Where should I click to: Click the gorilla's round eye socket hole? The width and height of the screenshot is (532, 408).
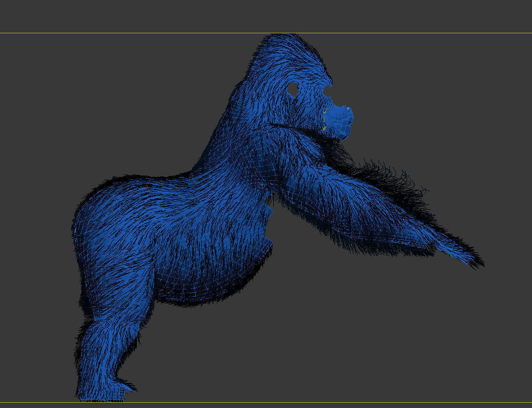click(x=293, y=89)
